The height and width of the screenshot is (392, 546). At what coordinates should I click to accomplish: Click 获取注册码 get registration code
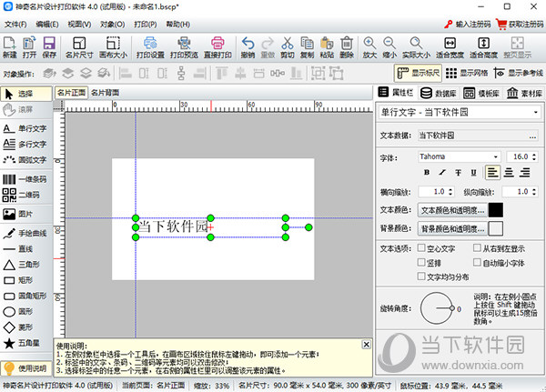521,25
